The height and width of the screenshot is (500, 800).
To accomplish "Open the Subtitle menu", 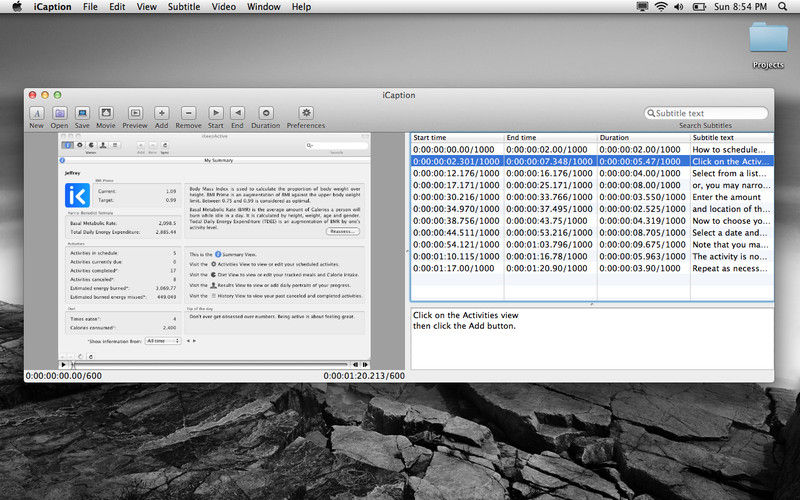I will pyautogui.click(x=184, y=7).
